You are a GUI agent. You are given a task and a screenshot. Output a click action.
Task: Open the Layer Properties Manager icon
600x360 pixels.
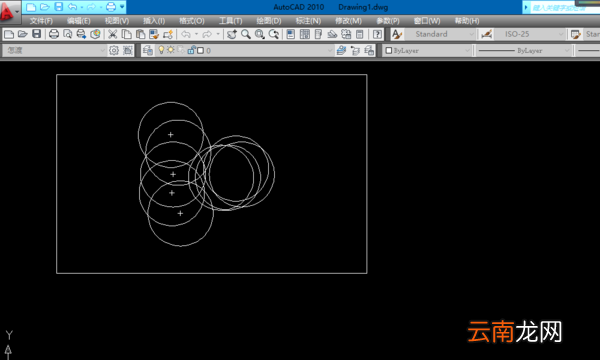(x=148, y=50)
